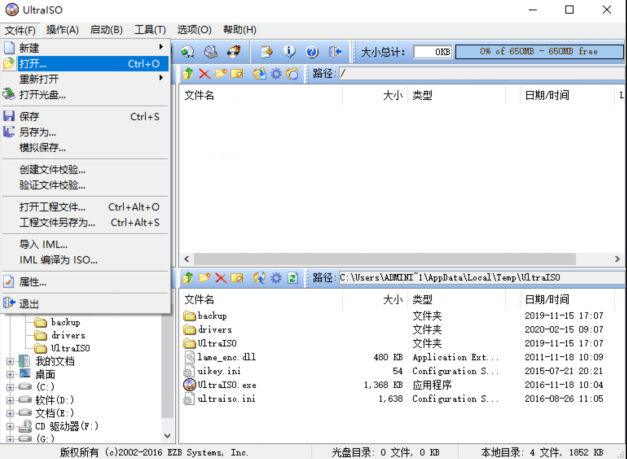Select 打开光盘... menu entry

[x=86, y=94]
